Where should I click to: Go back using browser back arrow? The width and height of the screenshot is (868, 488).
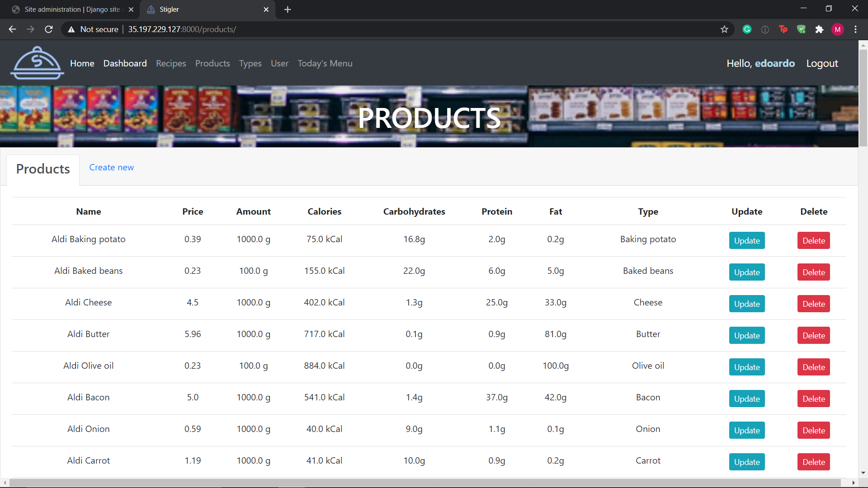(12, 29)
